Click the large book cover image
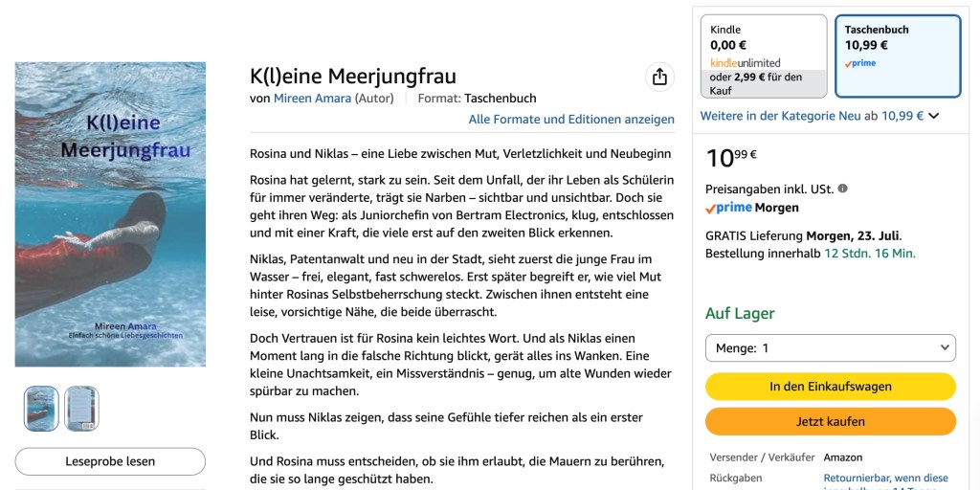The width and height of the screenshot is (980, 490). coord(110,214)
